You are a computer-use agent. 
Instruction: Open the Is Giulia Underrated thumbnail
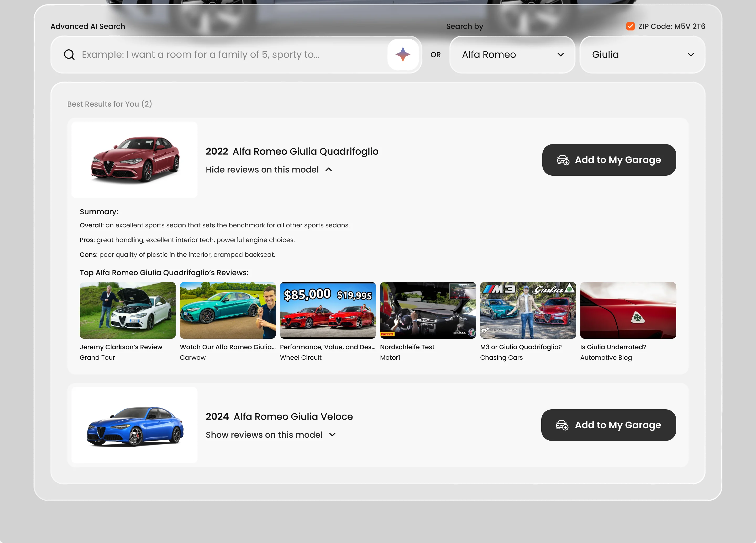(x=628, y=310)
